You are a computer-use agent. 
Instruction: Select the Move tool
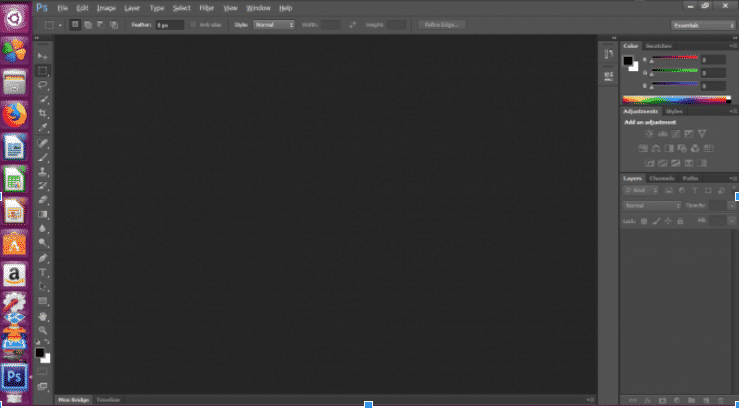click(43, 56)
